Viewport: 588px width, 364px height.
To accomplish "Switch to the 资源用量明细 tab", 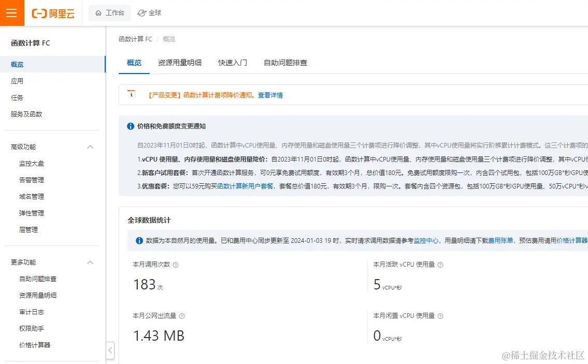I will pyautogui.click(x=180, y=63).
